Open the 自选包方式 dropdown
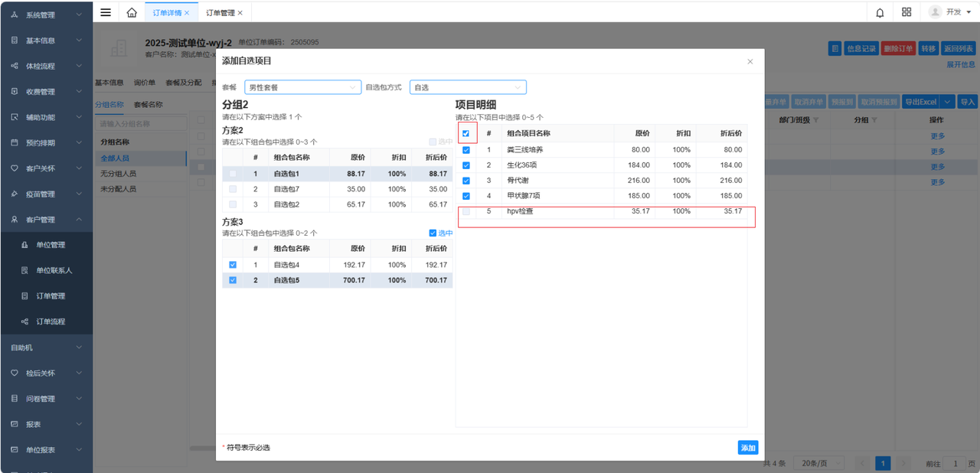Screen dimensions: 980x473 468,87
